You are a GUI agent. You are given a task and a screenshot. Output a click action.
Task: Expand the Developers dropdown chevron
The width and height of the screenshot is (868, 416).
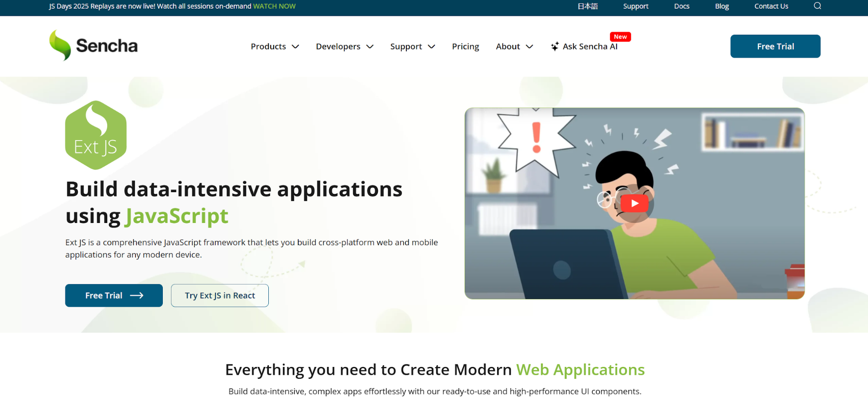(x=370, y=46)
